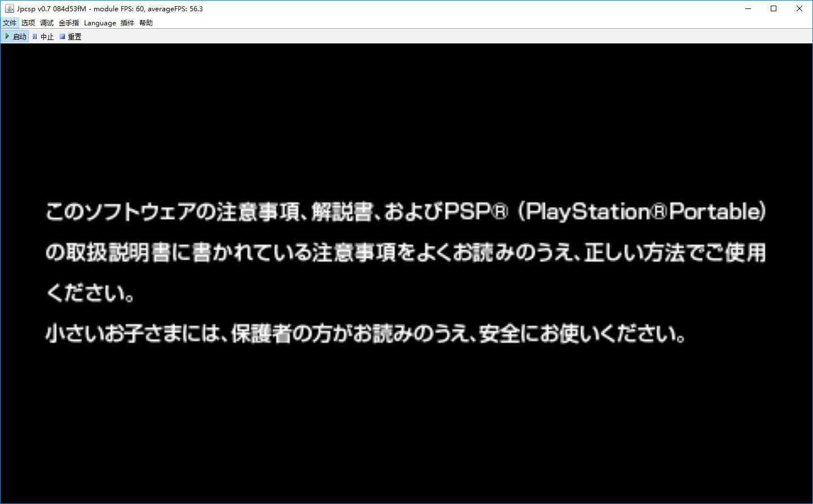Viewport: 813px width, 504px height.
Task: Click the Jpcsp app icon in title bar
Action: (9, 8)
